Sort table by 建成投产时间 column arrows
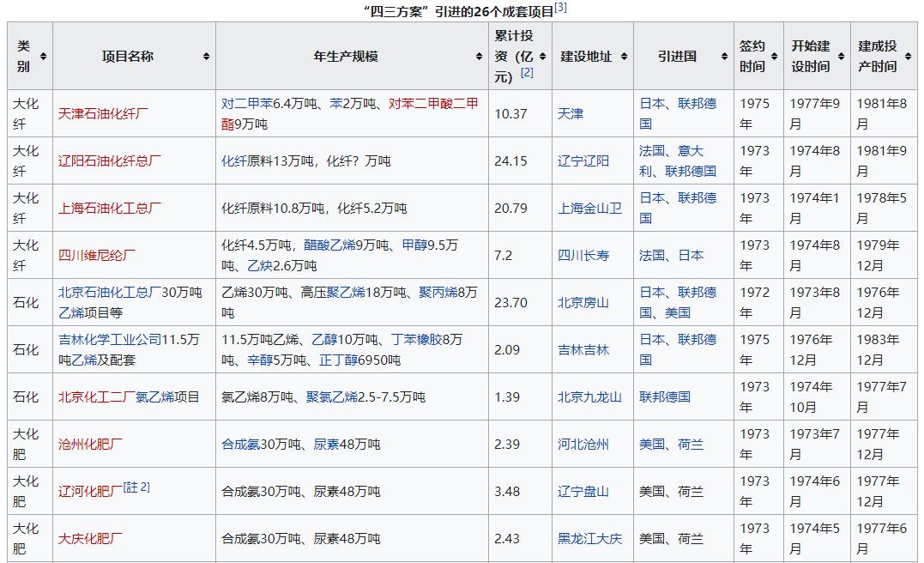 point(908,56)
